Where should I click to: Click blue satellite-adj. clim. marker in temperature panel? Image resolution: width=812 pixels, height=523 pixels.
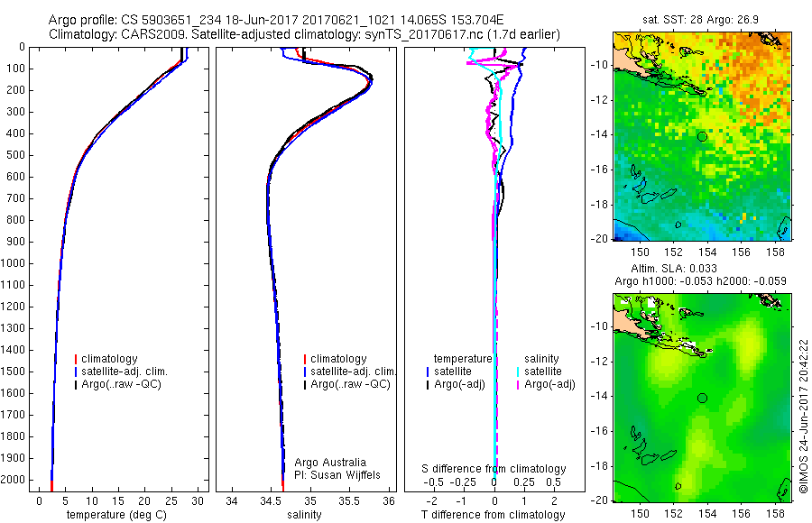tap(76, 372)
